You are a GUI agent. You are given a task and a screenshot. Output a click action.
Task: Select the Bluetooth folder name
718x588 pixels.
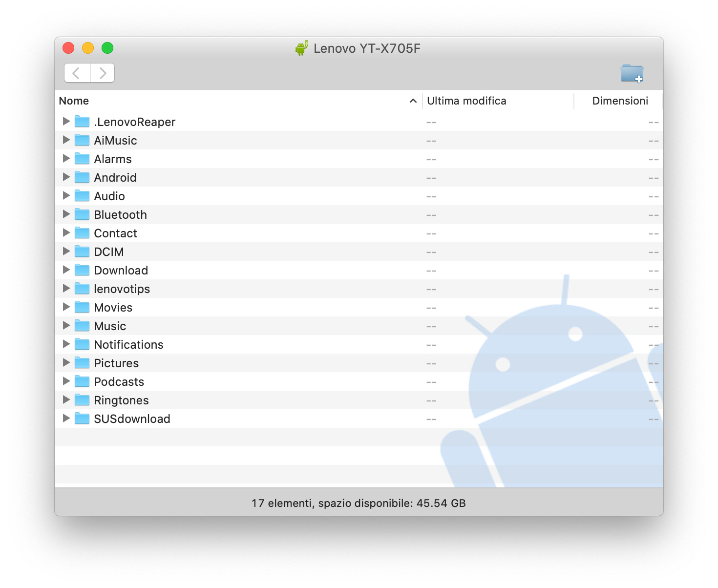point(120,215)
